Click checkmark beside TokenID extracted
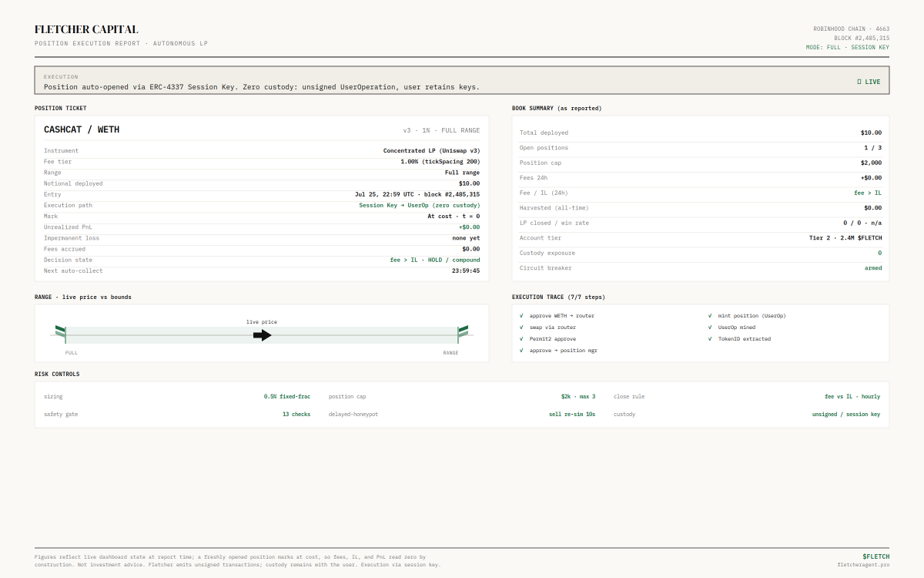The height and width of the screenshot is (578, 924). 710,339
